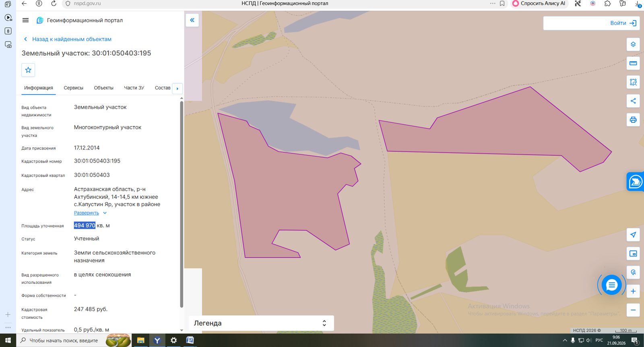The width and height of the screenshot is (644, 347).
Task: Open the Части ЗУ tab
Action: coord(134,88)
